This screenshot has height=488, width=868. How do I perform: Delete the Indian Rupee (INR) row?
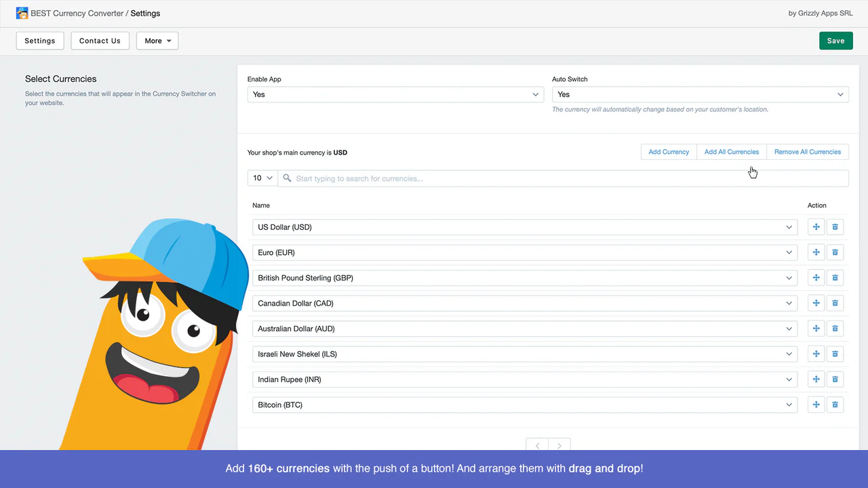tap(835, 380)
